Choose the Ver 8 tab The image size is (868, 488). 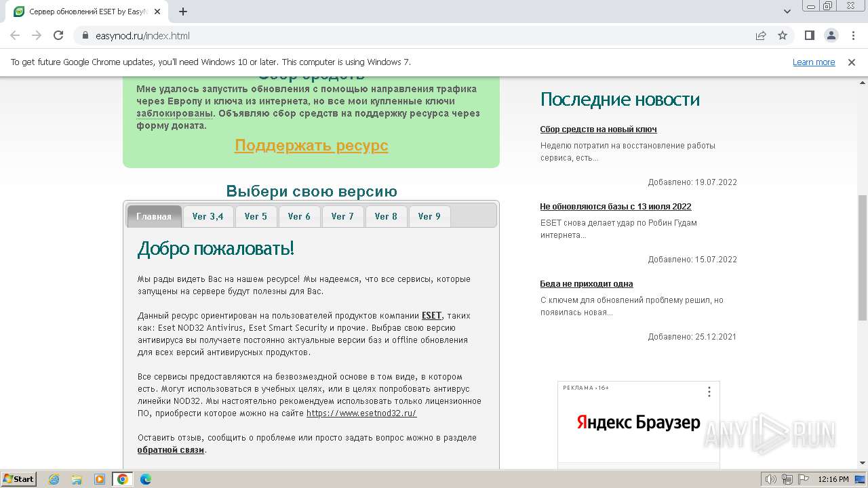(386, 216)
